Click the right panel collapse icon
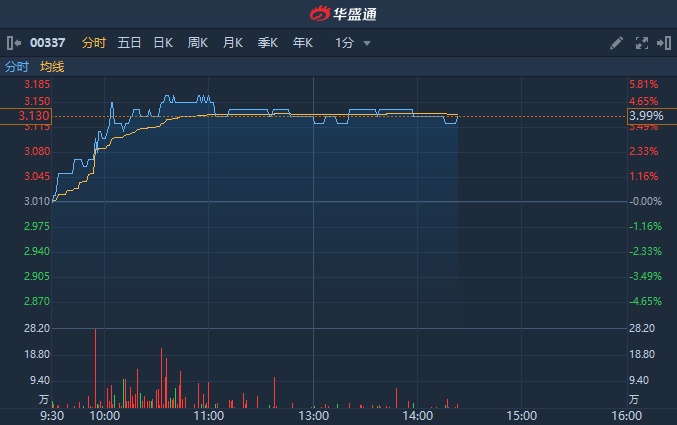The image size is (677, 425). (663, 43)
